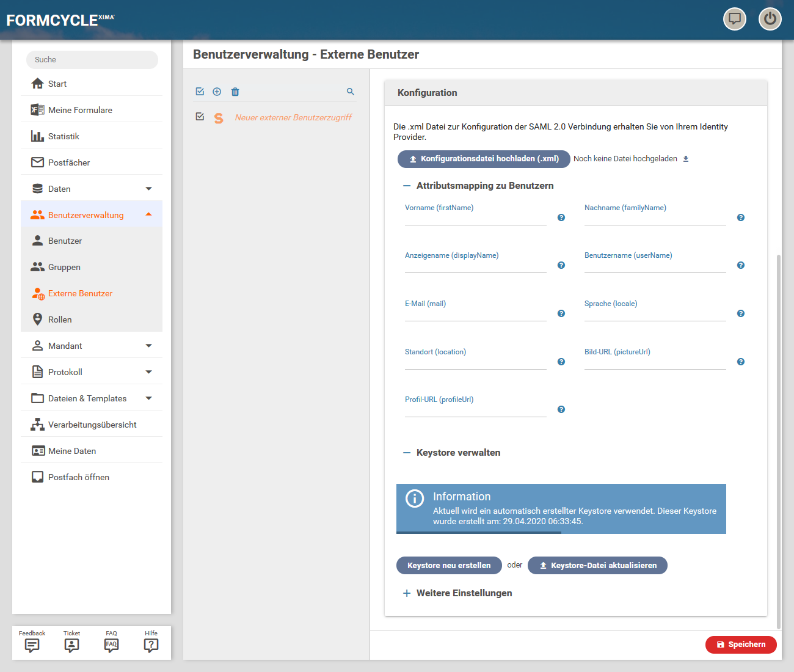Expand the Daten menu dropdown arrow
794x672 pixels.
tap(148, 189)
